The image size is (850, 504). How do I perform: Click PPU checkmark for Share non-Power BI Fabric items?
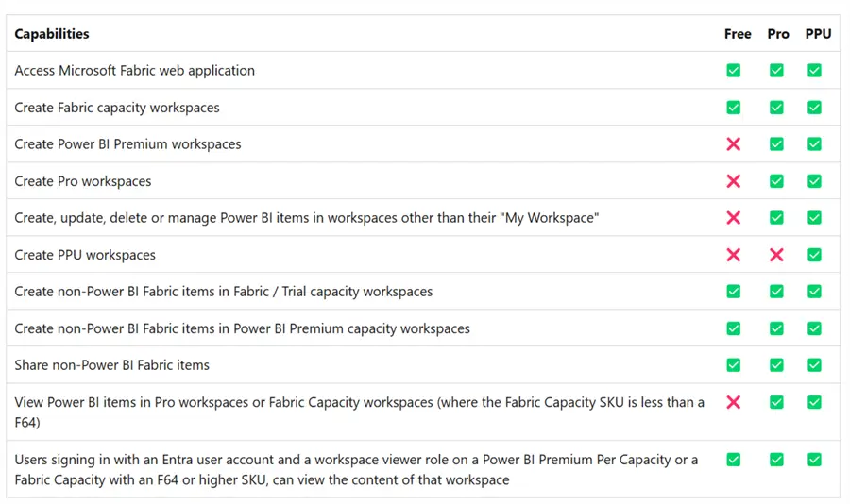pyautogui.click(x=814, y=365)
